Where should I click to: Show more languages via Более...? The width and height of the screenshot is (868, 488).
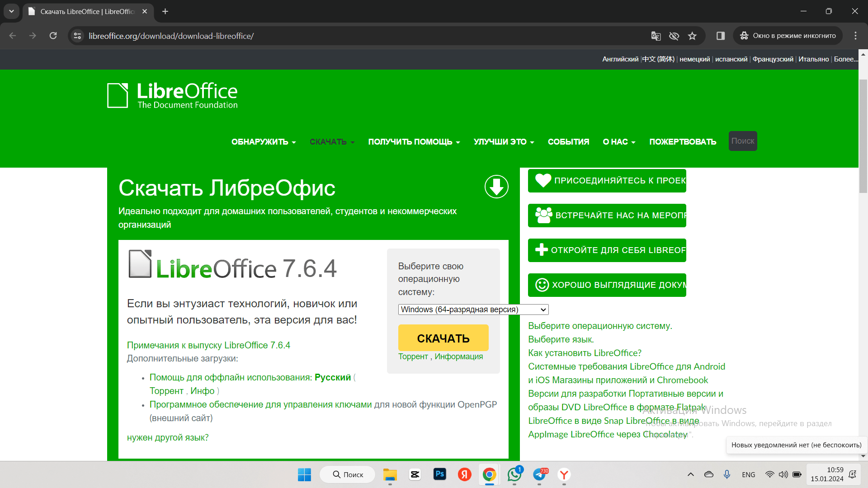point(845,59)
